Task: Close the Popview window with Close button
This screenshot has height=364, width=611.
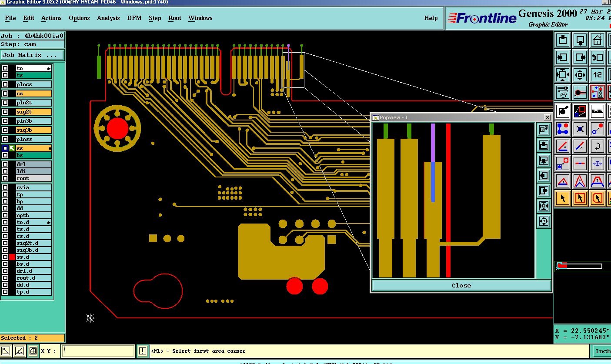Action: point(461,285)
